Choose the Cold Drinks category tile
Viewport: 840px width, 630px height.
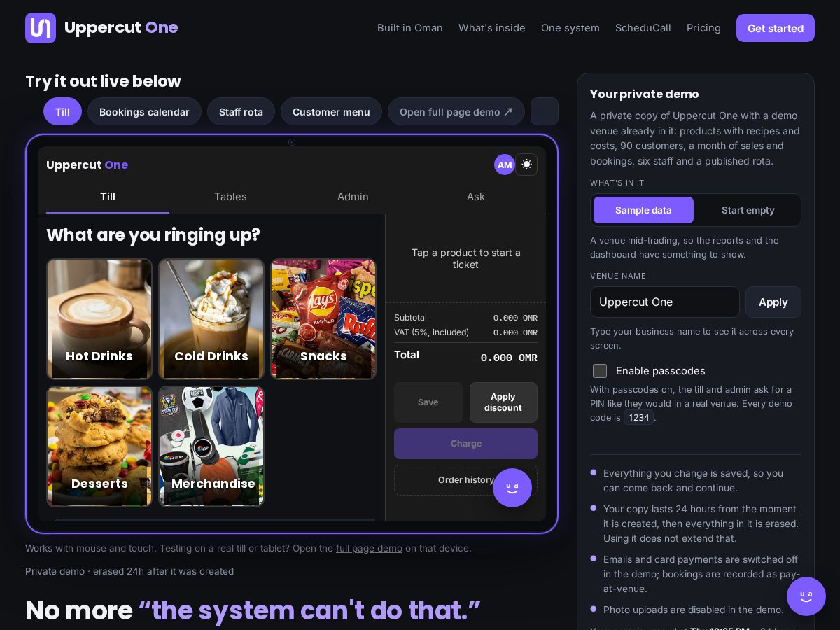(211, 319)
